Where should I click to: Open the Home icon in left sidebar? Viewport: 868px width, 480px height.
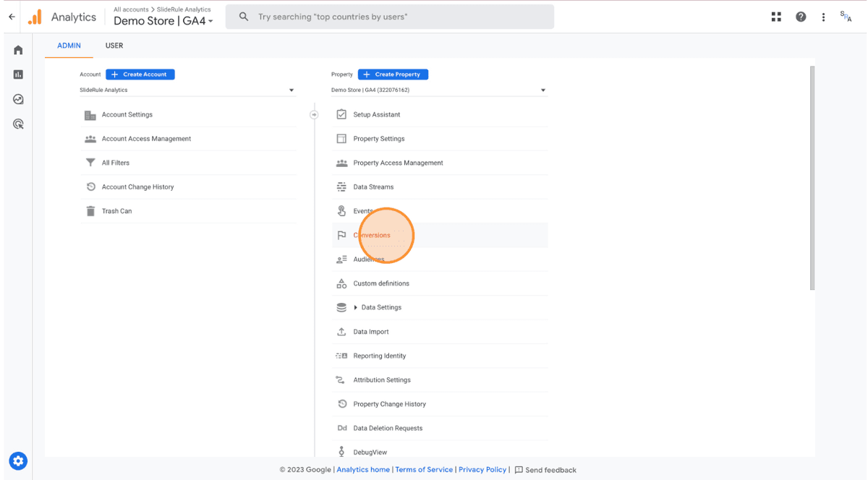pyautogui.click(x=18, y=50)
